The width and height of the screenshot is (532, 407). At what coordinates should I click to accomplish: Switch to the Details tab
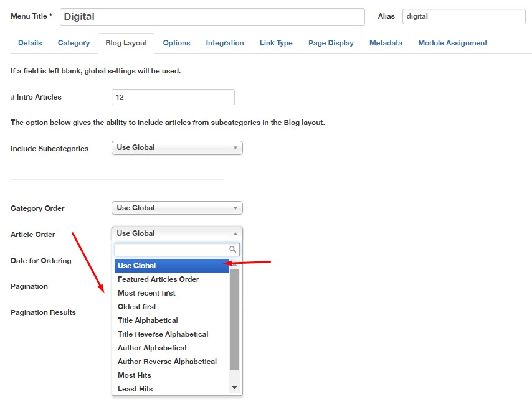(x=30, y=43)
